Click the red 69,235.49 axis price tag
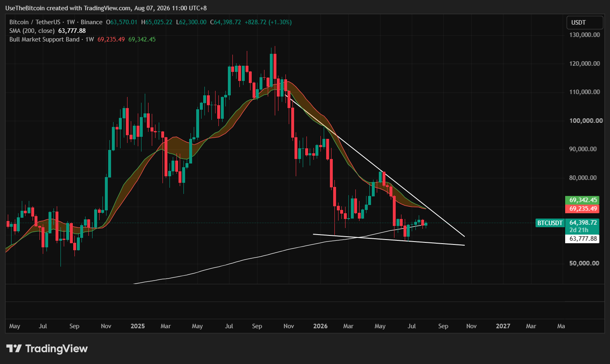 583,209
